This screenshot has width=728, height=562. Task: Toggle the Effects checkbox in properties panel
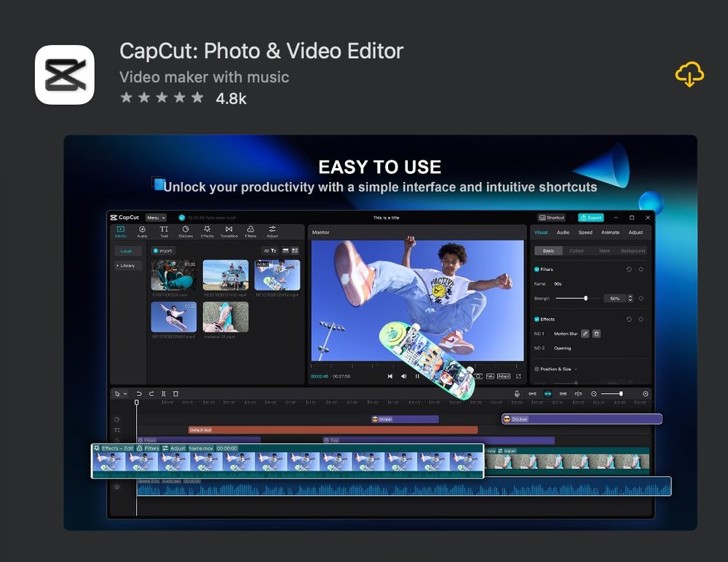[x=537, y=319]
